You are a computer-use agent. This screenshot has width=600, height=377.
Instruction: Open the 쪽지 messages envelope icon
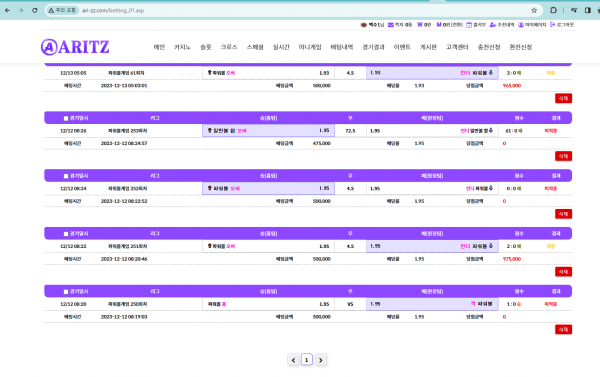point(390,24)
